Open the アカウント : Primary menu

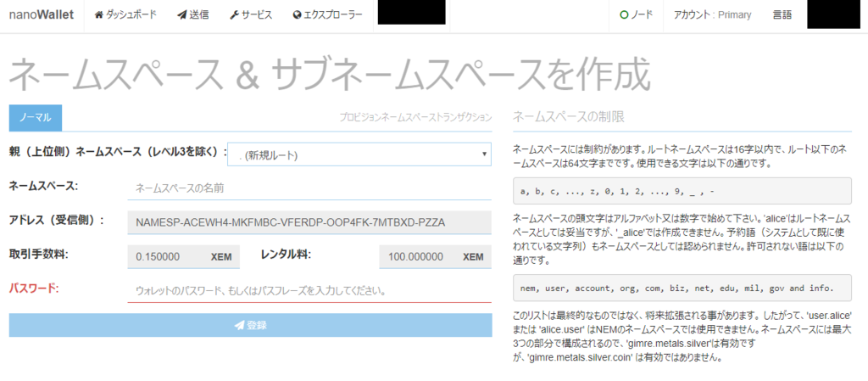click(712, 15)
